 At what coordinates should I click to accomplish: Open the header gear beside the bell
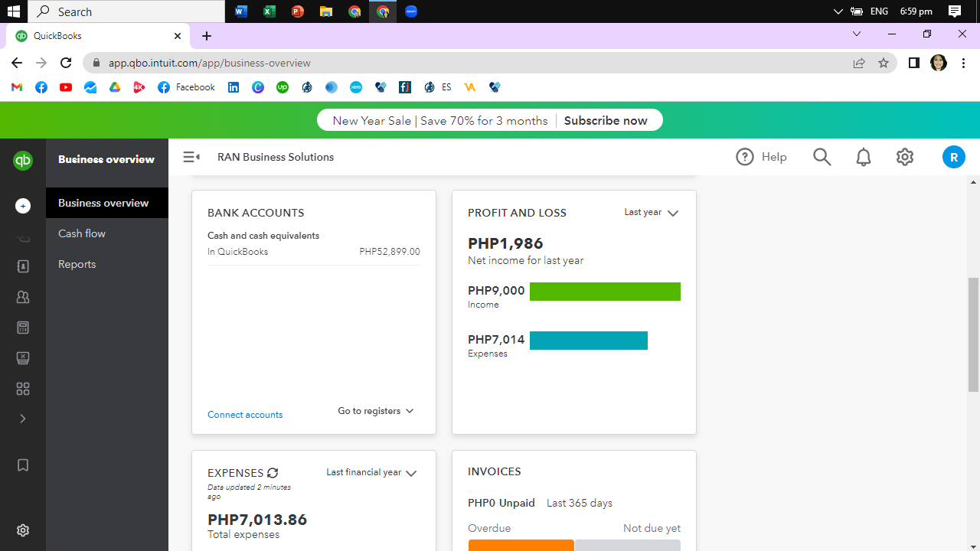coord(905,157)
